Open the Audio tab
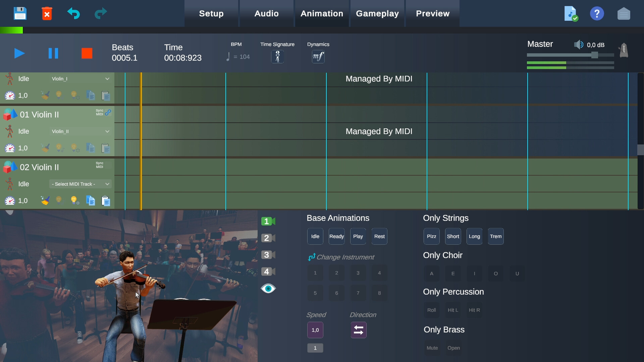Image resolution: width=644 pixels, height=362 pixels. (266, 13)
